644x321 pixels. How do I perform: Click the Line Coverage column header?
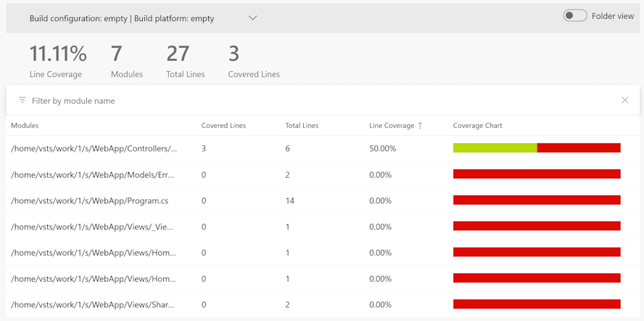tap(392, 126)
